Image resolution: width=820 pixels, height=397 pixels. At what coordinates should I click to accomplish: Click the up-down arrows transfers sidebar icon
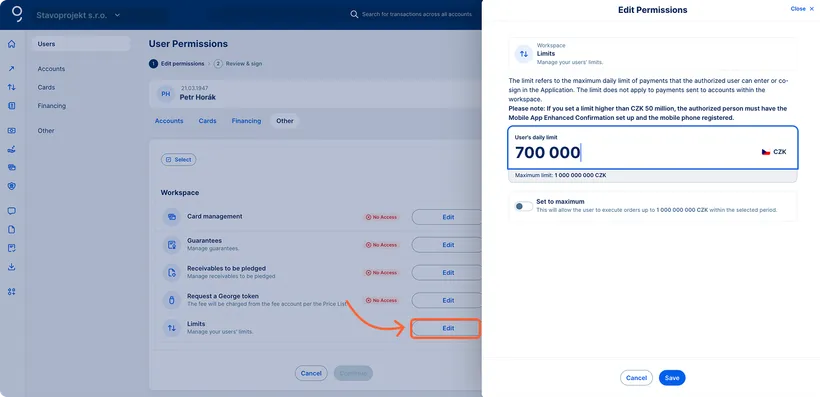pyautogui.click(x=12, y=87)
